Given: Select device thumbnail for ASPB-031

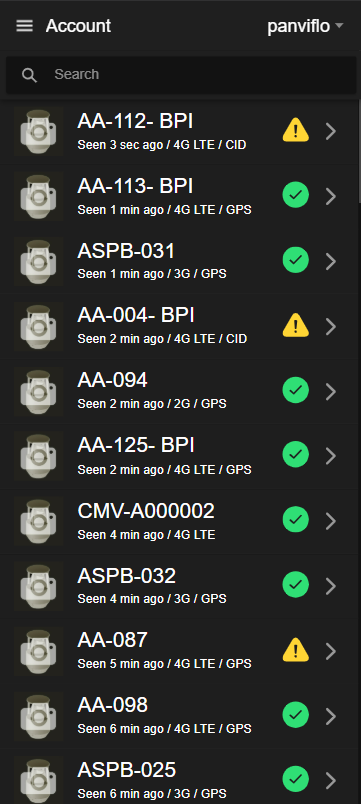Looking at the screenshot, I should coord(38,261).
